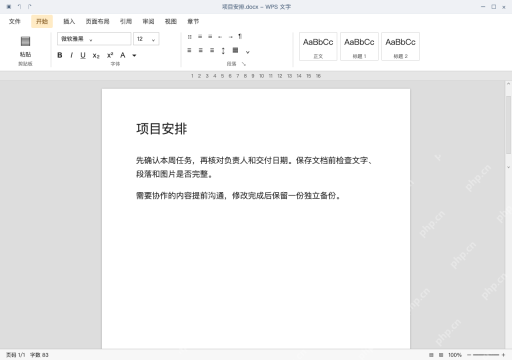Apply font color with the A icon
Image resolution: width=512 pixels, height=360 pixels.
point(123,55)
